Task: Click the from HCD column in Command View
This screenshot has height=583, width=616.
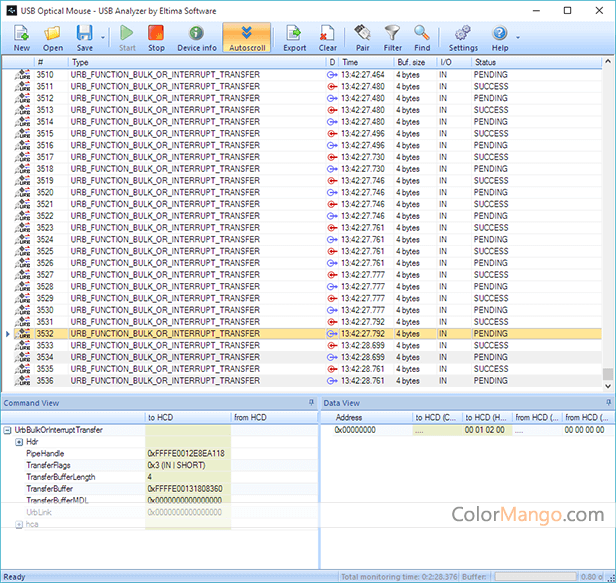Action: coord(274,417)
